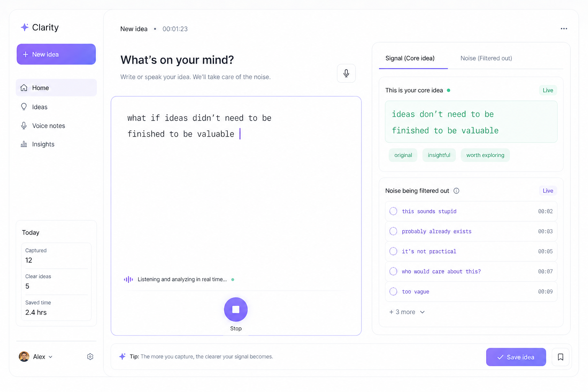The image size is (588, 392).
Task: Open Insights from the sidebar
Action: [43, 144]
